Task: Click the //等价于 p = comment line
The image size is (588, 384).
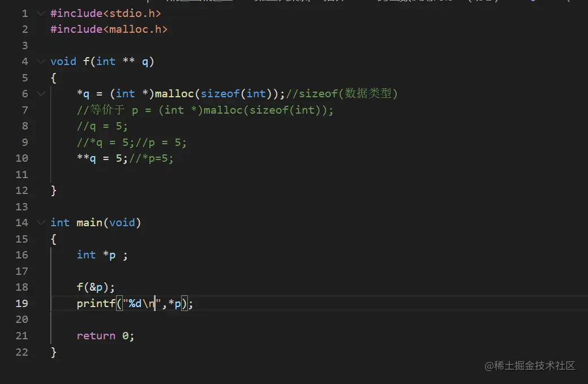Action: [205, 110]
